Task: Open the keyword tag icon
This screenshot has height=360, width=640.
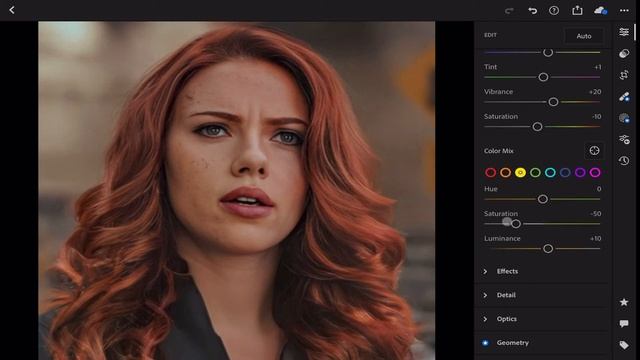Action: click(x=624, y=345)
